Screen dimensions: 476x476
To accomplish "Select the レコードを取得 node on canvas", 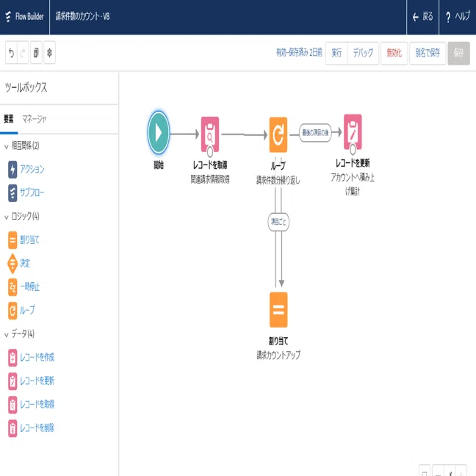I will pos(210,134).
